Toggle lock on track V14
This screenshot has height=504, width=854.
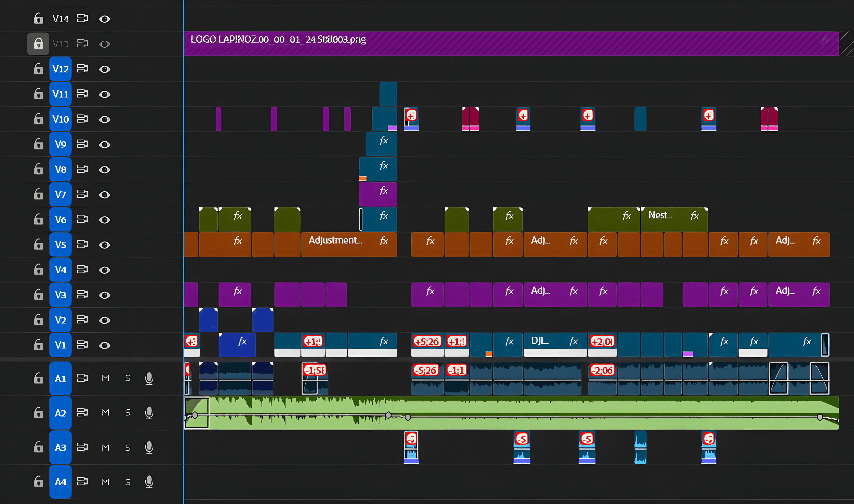pyautogui.click(x=38, y=18)
